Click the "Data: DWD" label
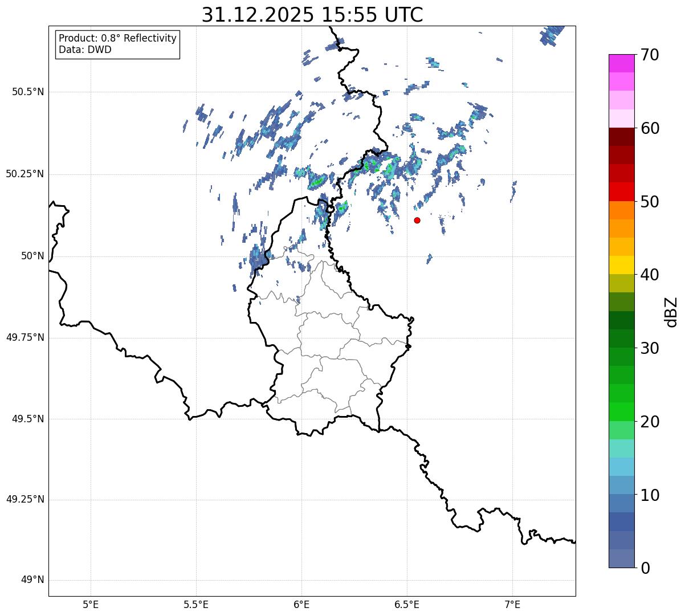 point(85,50)
